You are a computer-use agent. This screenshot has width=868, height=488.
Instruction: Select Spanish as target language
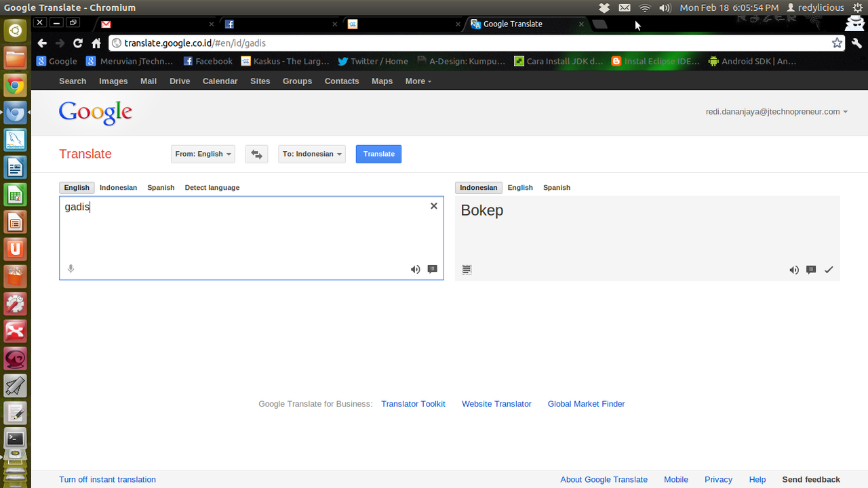[x=557, y=188]
